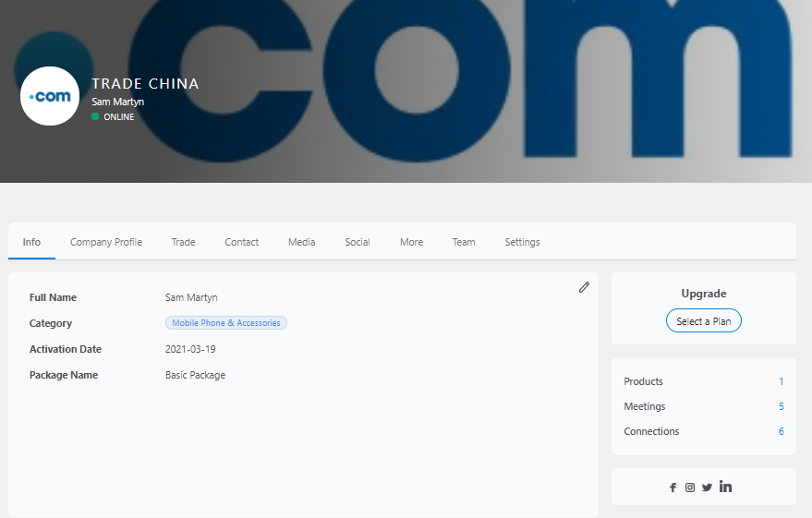Select the Contact tab
This screenshot has width=812, height=518.
tap(241, 242)
